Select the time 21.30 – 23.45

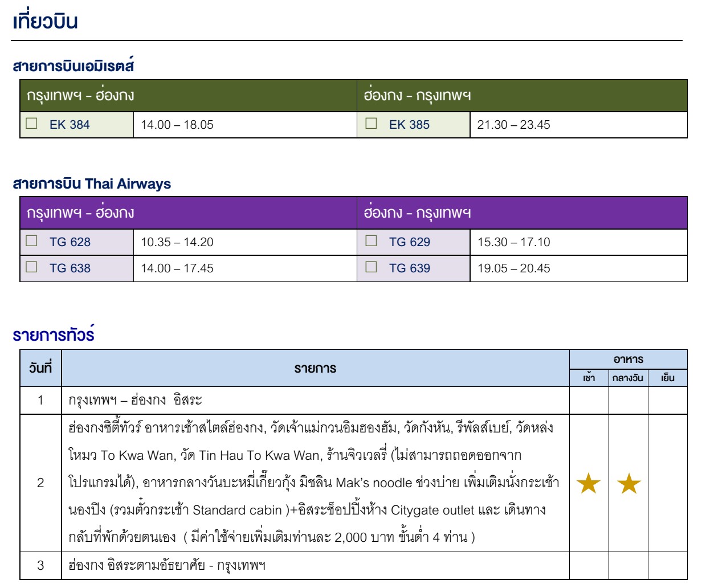[514, 125]
